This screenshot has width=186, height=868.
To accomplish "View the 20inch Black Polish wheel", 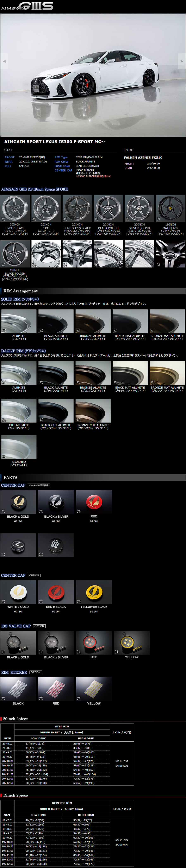I will 108,208.
